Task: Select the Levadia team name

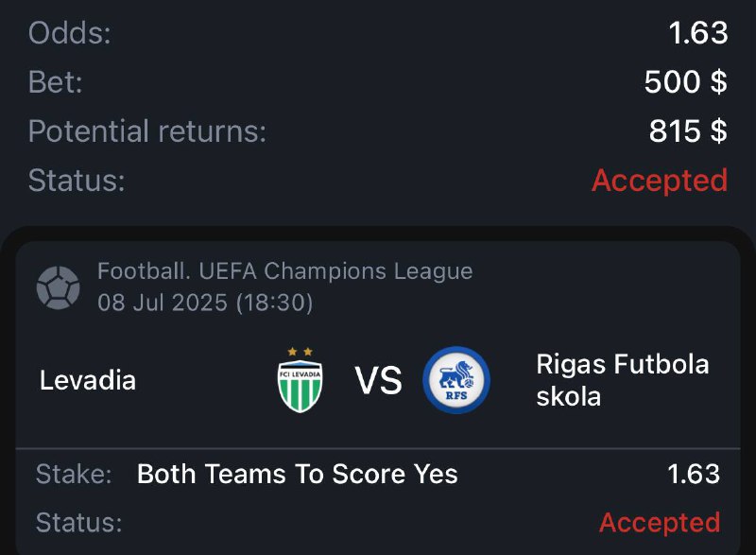Action: pyautogui.click(x=88, y=381)
